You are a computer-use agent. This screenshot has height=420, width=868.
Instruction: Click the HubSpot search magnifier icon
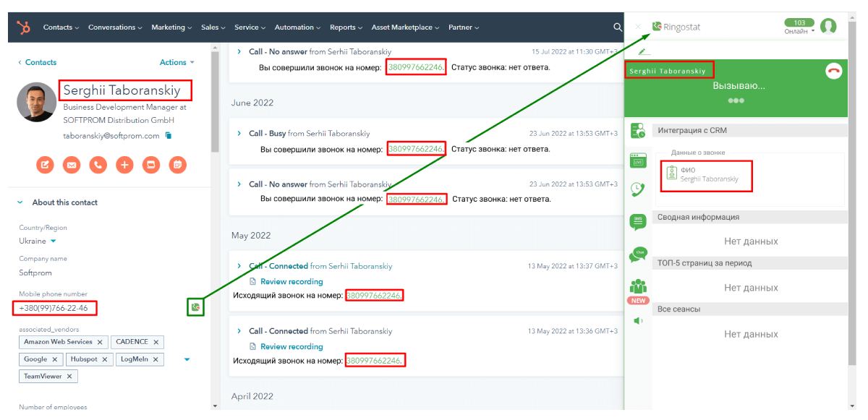click(x=616, y=27)
